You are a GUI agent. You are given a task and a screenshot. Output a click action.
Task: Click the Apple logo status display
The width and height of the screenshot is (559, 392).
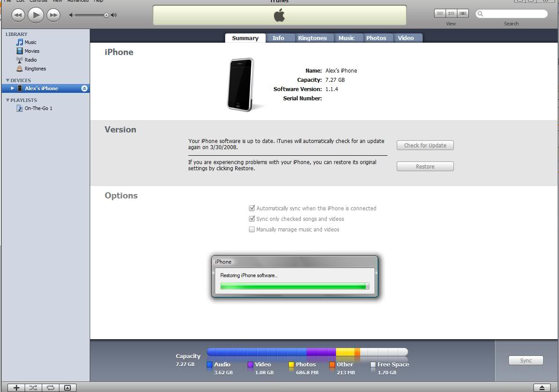[x=279, y=15]
